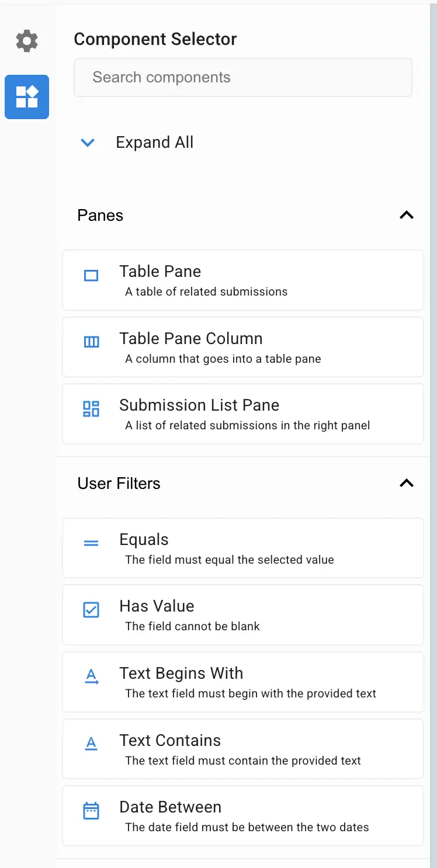The image size is (437, 868).
Task: Pick the Date Between filter component
Action: point(243,815)
